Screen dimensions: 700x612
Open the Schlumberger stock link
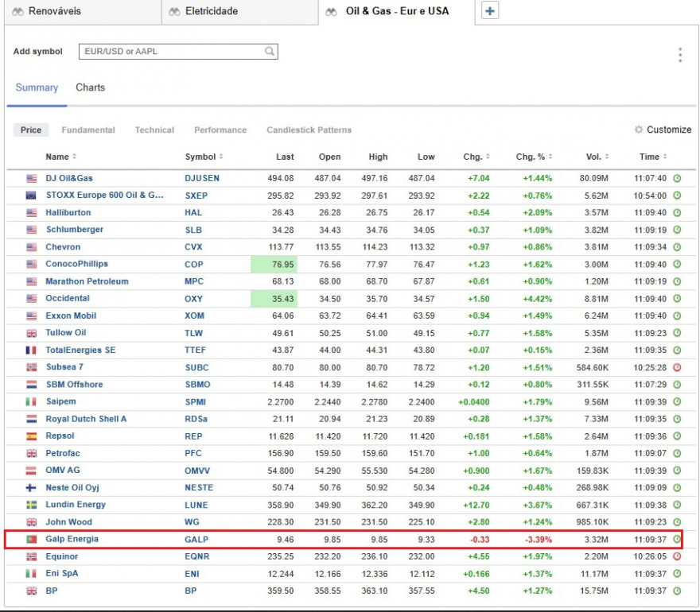(75, 229)
